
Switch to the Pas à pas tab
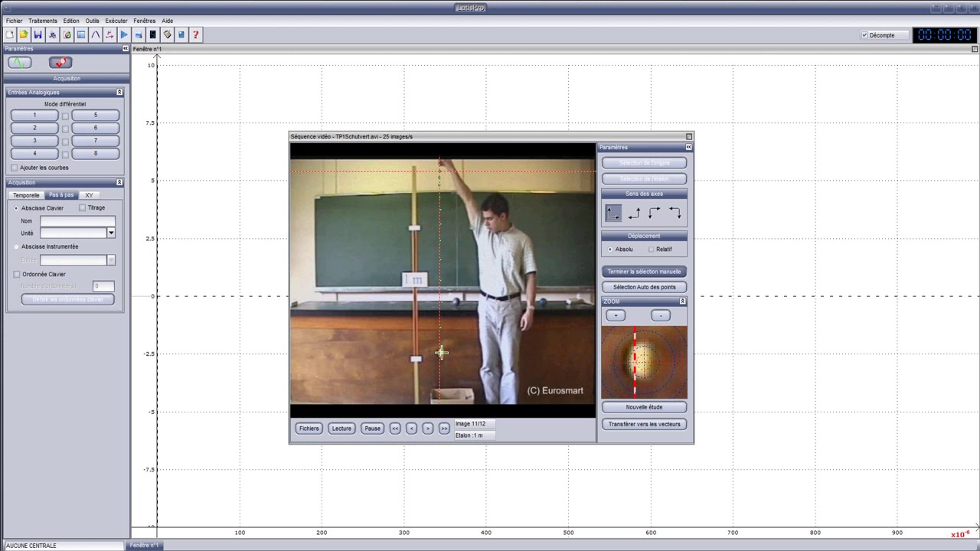[x=61, y=195]
